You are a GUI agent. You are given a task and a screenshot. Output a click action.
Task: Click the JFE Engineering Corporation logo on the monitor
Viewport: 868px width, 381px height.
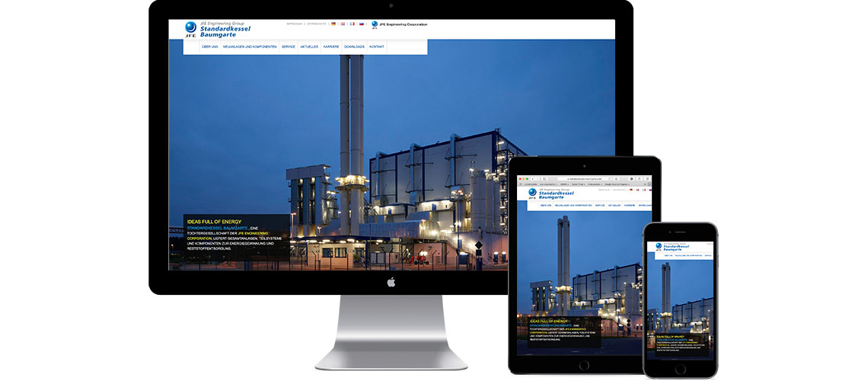click(399, 24)
